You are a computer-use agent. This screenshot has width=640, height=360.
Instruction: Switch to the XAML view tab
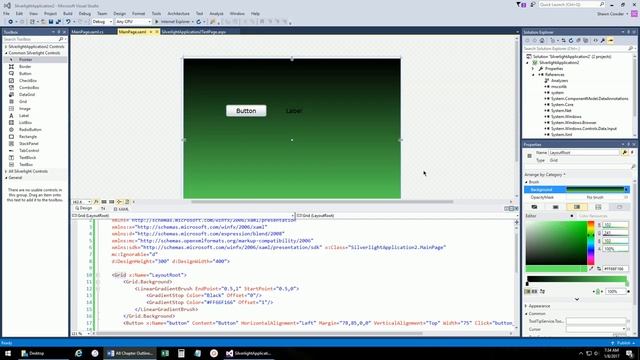point(121,209)
